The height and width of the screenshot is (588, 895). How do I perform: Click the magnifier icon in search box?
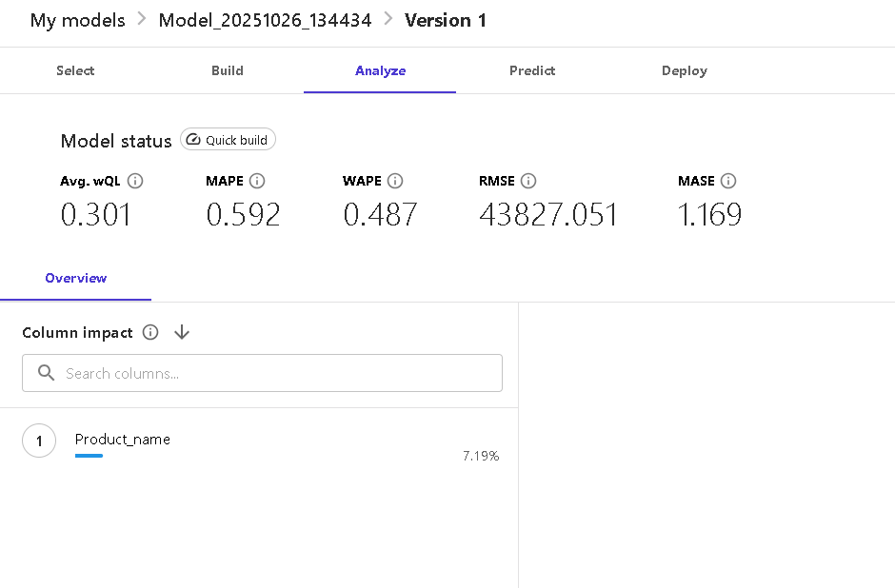[46, 373]
